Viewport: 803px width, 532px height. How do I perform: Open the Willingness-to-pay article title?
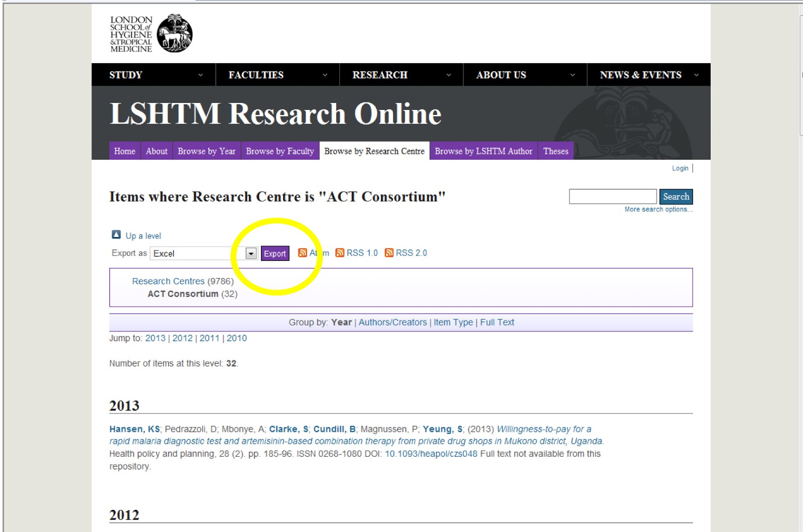(356, 435)
